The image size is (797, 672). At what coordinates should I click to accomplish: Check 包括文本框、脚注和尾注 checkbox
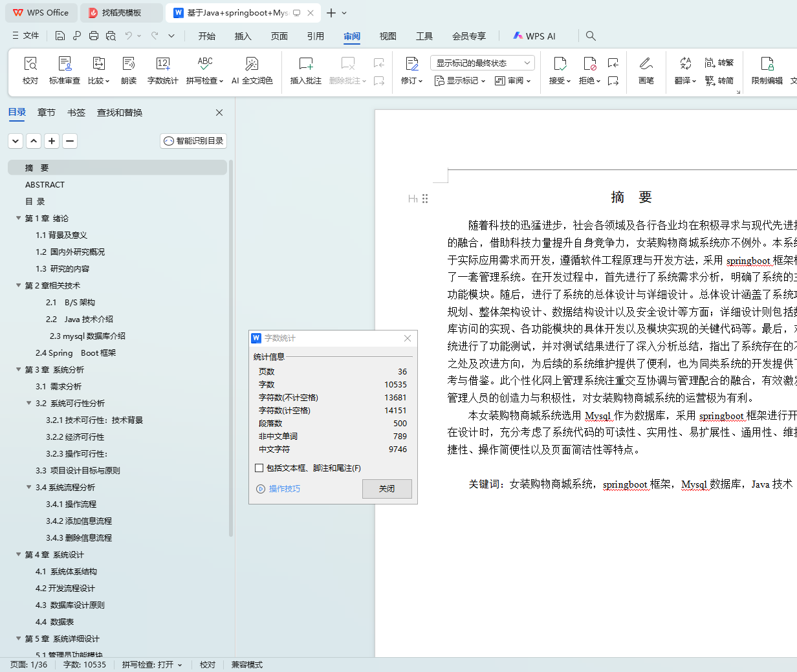coord(259,468)
